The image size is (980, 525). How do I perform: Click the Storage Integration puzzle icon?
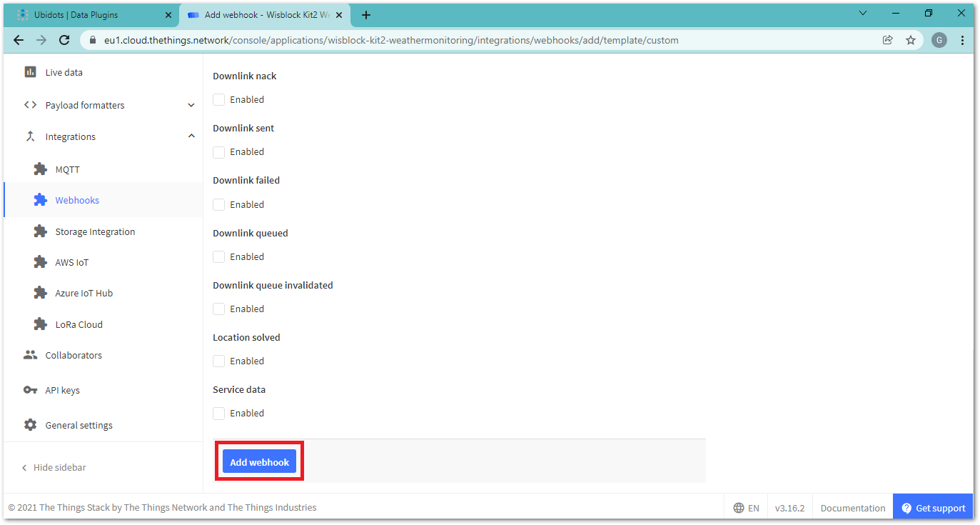41,231
